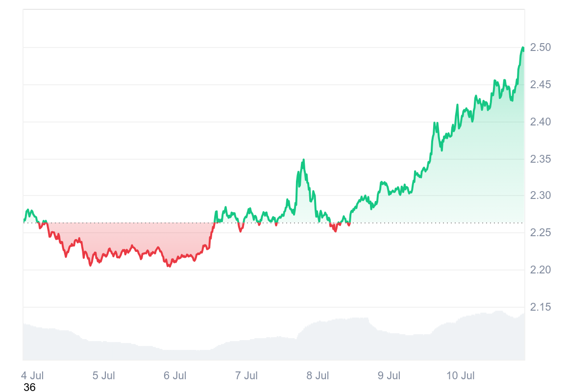Click the 2.45 price axis label
The width and height of the screenshot is (588, 392).
pyautogui.click(x=540, y=85)
